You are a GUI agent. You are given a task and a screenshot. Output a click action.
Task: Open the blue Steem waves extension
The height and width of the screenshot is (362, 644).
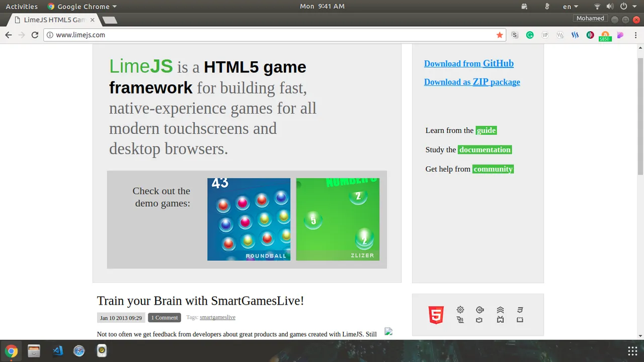pos(575,35)
